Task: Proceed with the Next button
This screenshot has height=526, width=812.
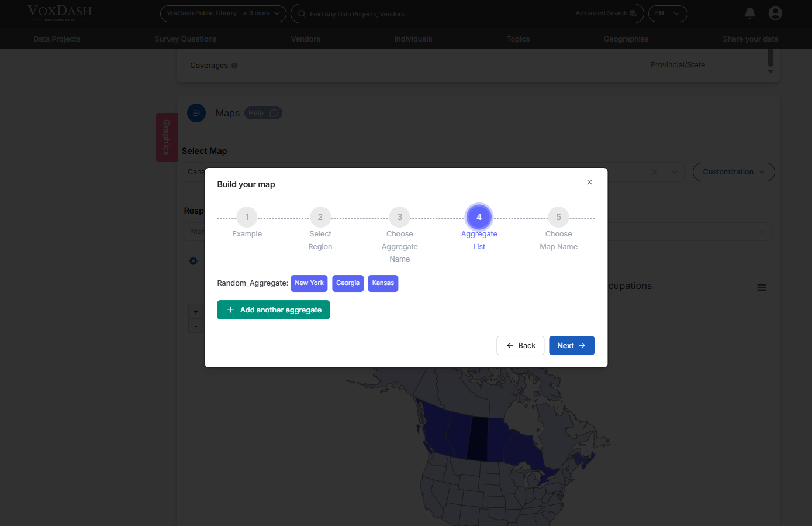Action: (571, 345)
